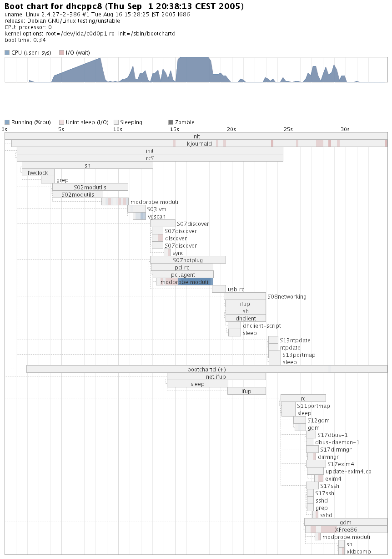
Task: Click the Running (%cpu) legend swatch
Action: pos(7,122)
